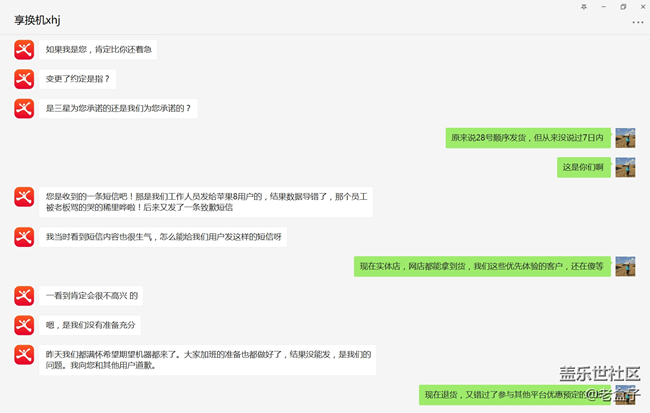Viewport: 650px width, 413px height.
Task: Select message about 苹果8用户 短信
Action: coord(206,202)
